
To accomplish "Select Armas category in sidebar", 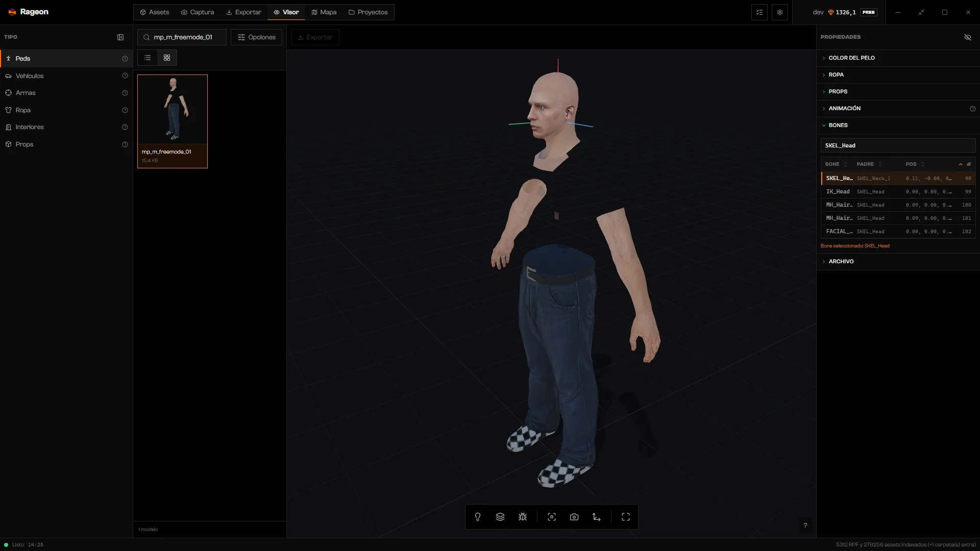I will coord(66,93).
